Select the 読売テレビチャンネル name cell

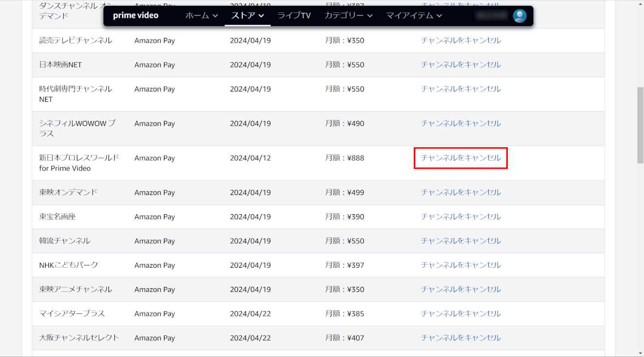75,41
